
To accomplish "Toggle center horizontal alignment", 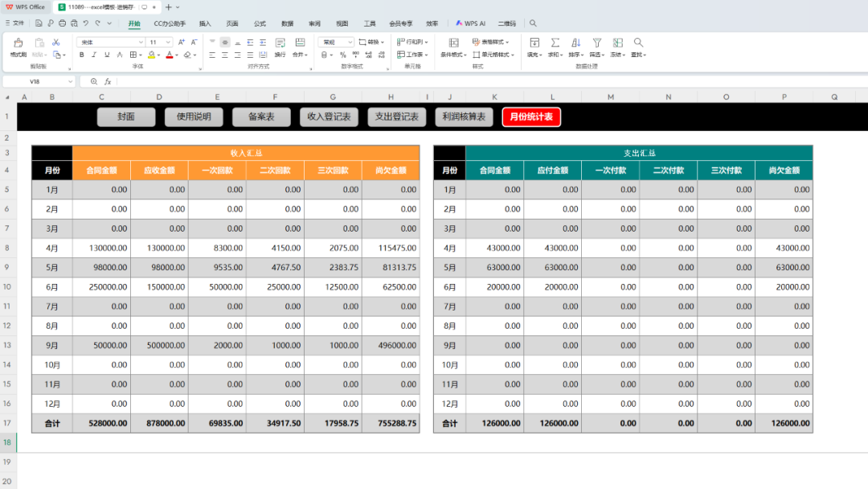I will pos(225,55).
